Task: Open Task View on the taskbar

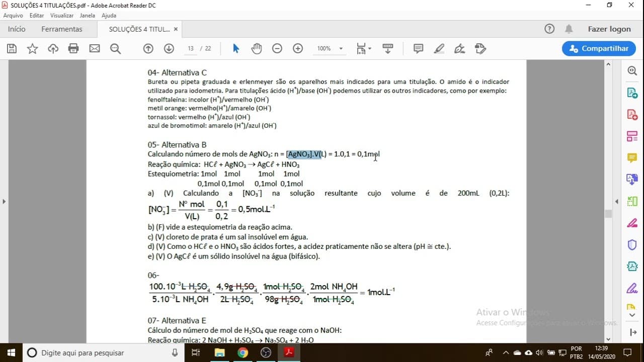Action: coord(196,353)
